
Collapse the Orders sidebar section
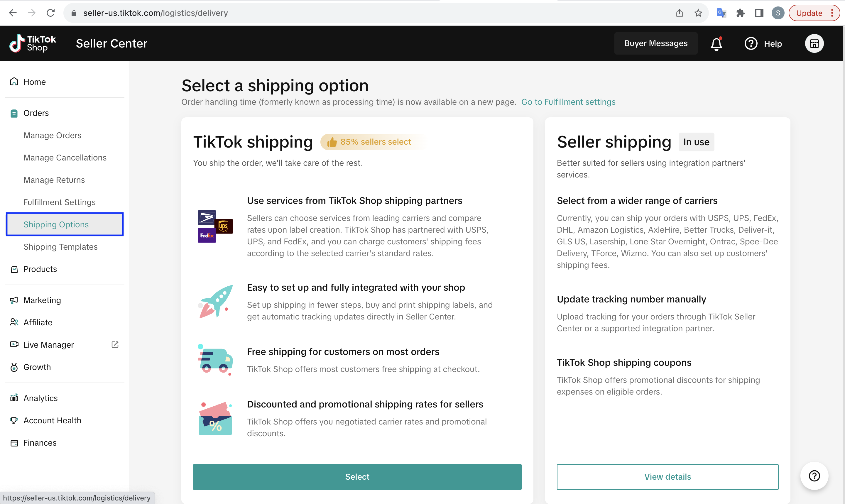click(x=36, y=113)
